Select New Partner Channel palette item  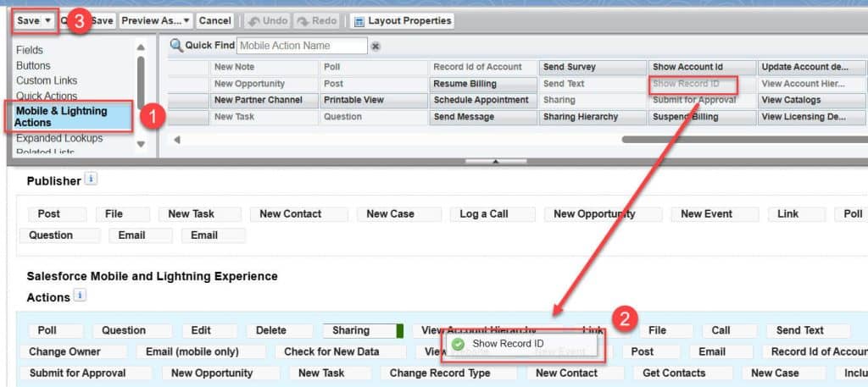264,100
